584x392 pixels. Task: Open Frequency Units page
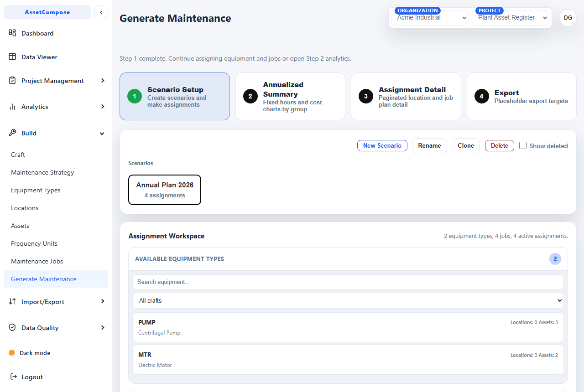pos(34,243)
